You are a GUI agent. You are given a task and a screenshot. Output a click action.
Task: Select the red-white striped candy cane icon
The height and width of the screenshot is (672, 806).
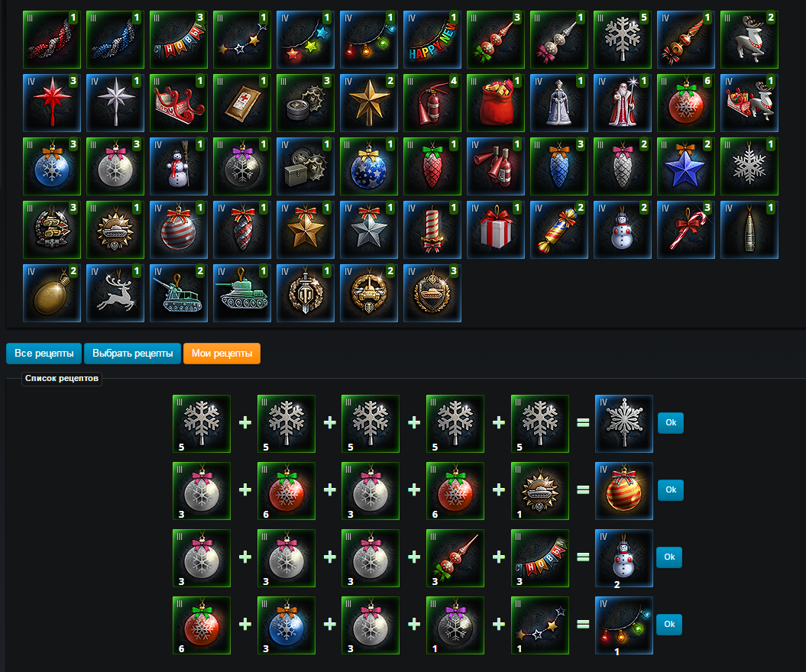[x=686, y=230]
